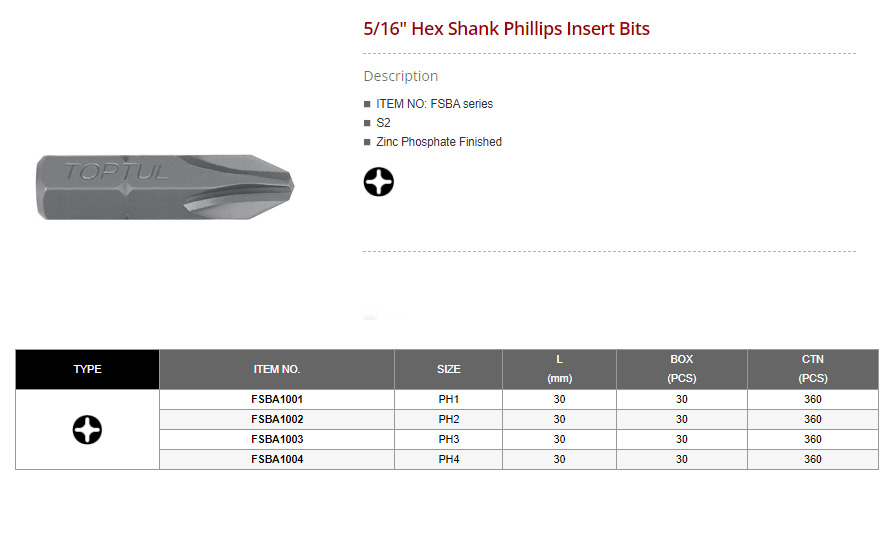Screen dimensions: 896x539
Task: Click the Hex Shank Phillips Insert Bits title
Action: (x=506, y=28)
